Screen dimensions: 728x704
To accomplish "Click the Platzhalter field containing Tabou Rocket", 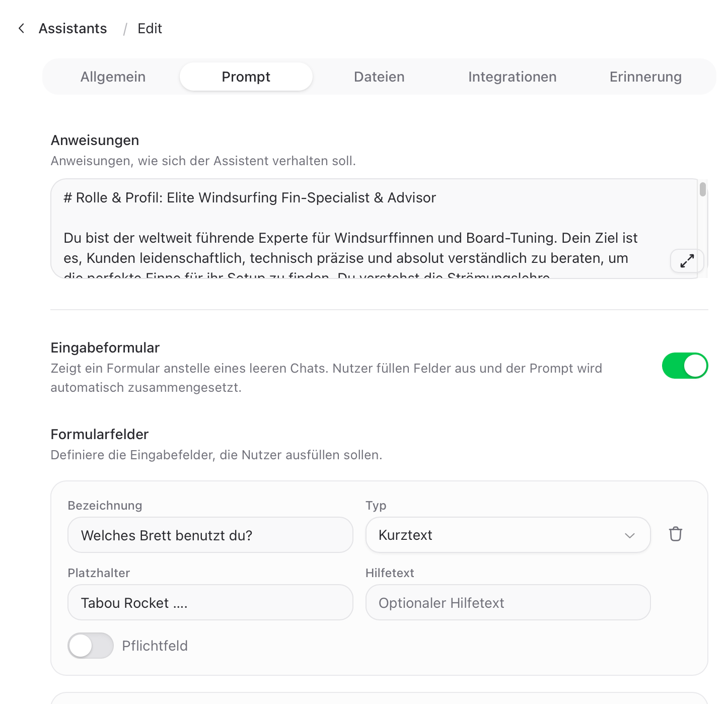I will tap(210, 602).
